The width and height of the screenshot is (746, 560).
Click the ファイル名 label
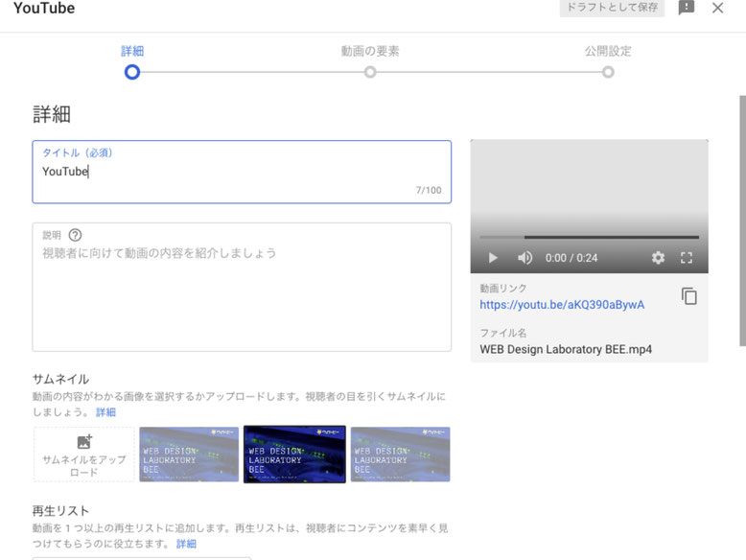pyautogui.click(x=502, y=333)
